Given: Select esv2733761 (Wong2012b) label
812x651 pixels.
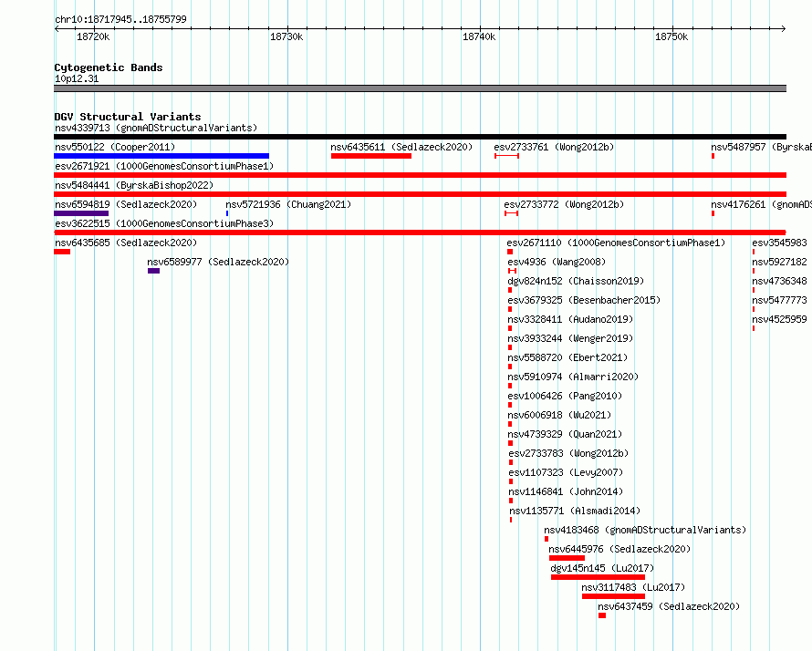Looking at the screenshot, I should [x=554, y=147].
